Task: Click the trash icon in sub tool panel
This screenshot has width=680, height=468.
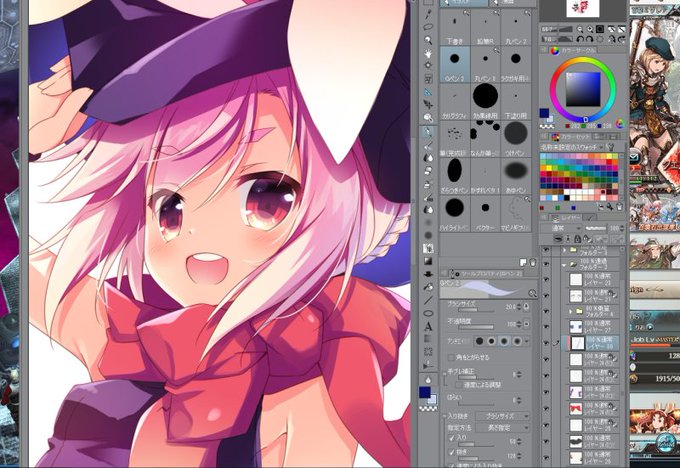Action: (x=533, y=262)
